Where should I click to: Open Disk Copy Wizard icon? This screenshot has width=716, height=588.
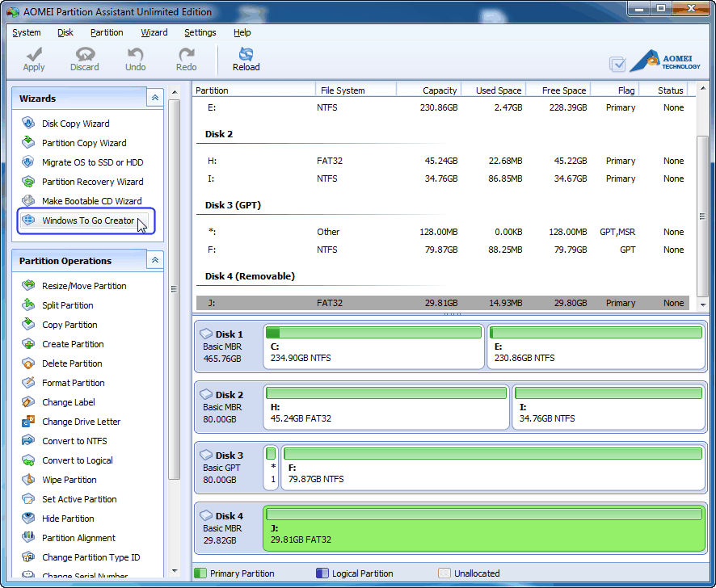point(28,124)
